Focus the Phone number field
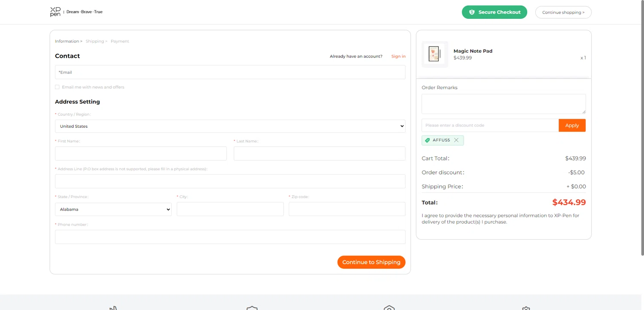Image resolution: width=644 pixels, height=310 pixels. tap(230, 237)
